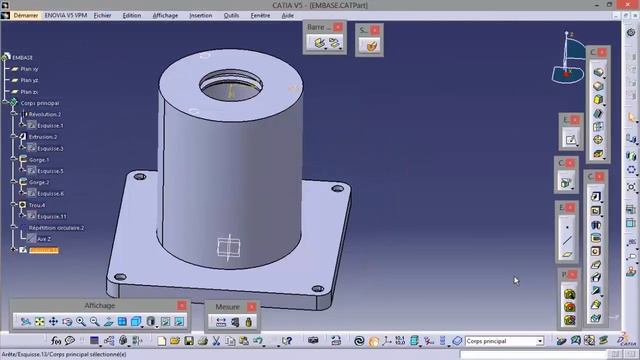Toggle Hide/Show in the Affichage toolbar
This screenshot has width=640, height=360.
tap(165, 322)
